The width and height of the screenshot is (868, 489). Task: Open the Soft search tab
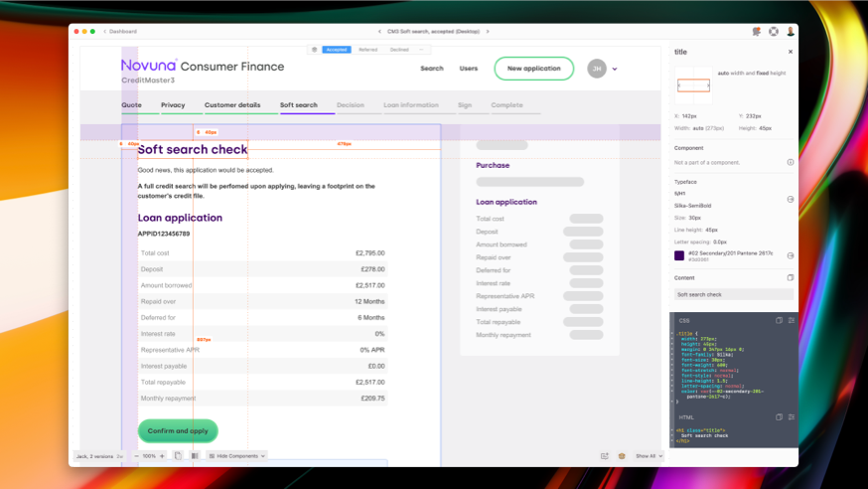299,105
